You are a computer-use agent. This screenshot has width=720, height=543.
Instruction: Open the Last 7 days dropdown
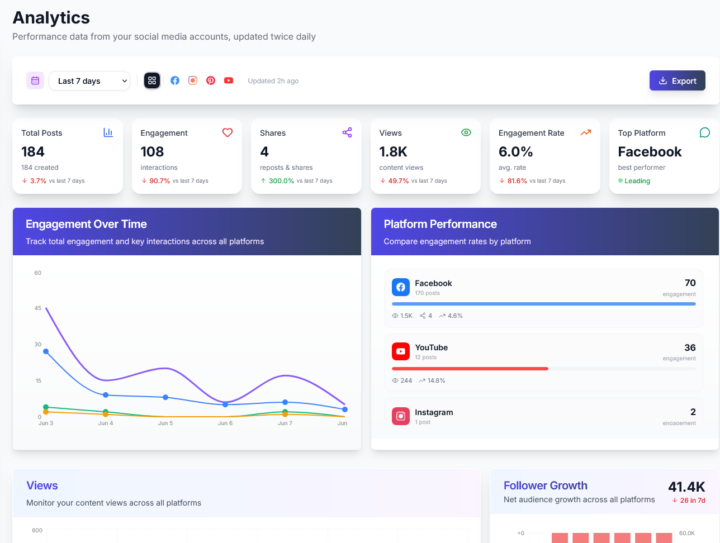click(x=90, y=81)
